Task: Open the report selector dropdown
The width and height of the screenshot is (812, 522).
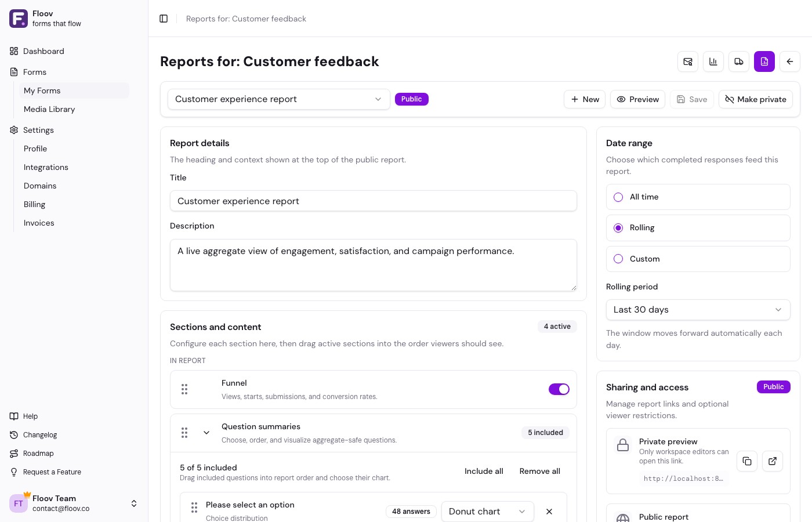Action: [279, 99]
